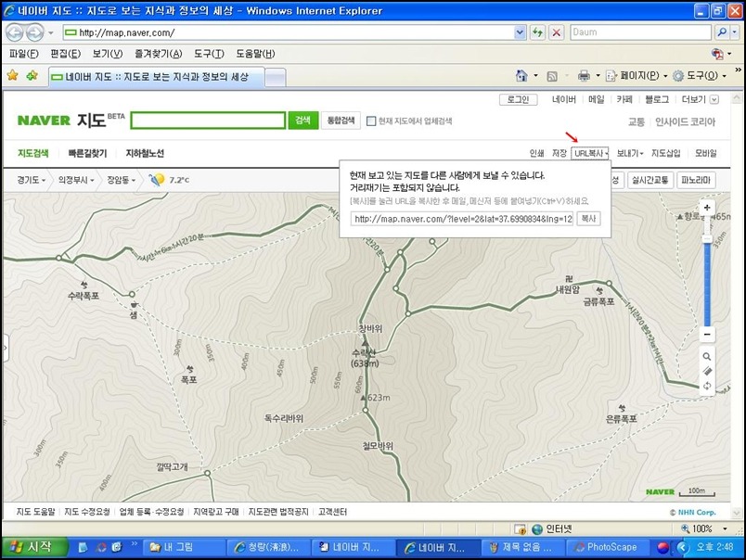This screenshot has width=746, height=560.
Task: Click the Home page icon
Action: [x=521, y=76]
